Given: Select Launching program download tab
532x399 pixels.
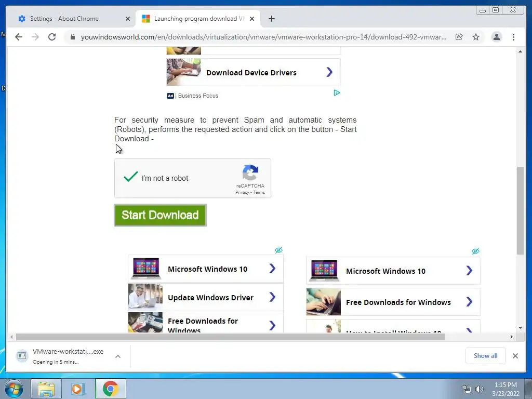Looking at the screenshot, I should pyautogui.click(x=198, y=19).
